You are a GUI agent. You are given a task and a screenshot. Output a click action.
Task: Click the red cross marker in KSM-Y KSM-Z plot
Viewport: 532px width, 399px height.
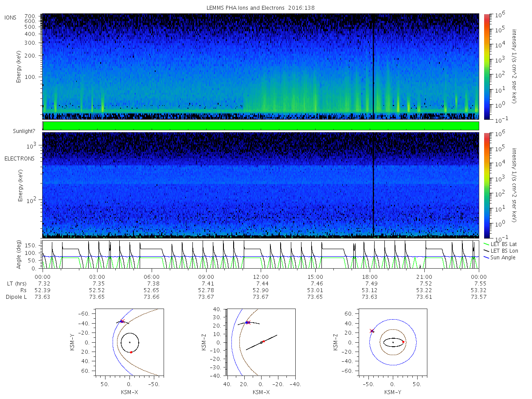click(372, 331)
